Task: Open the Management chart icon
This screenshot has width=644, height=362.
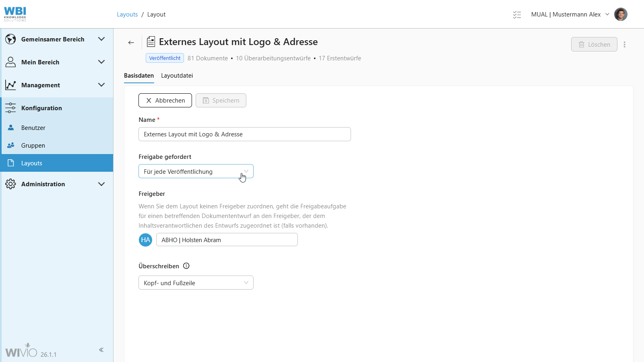Action: coord(10,85)
